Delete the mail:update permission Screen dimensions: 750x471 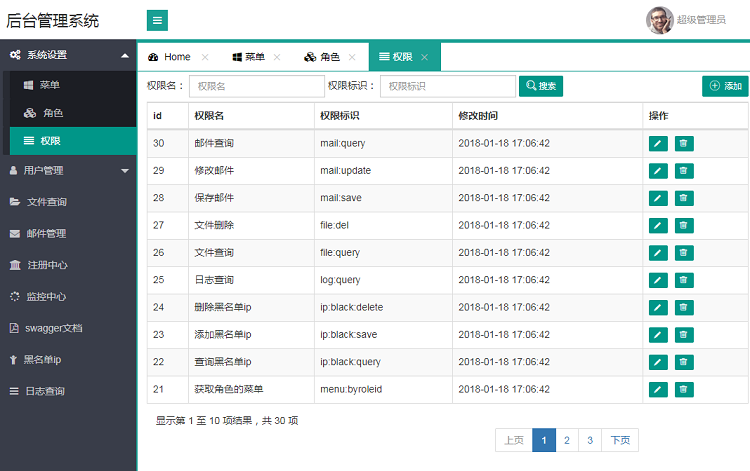pyautogui.click(x=684, y=171)
